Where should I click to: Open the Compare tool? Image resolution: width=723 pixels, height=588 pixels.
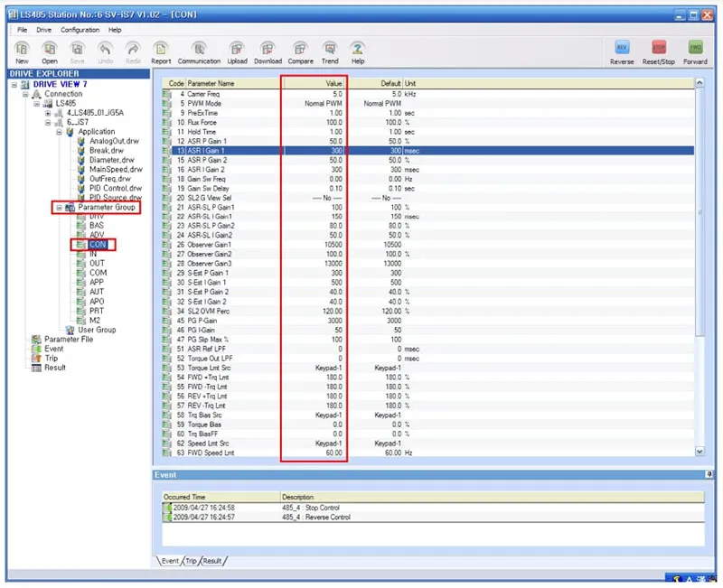point(300,51)
